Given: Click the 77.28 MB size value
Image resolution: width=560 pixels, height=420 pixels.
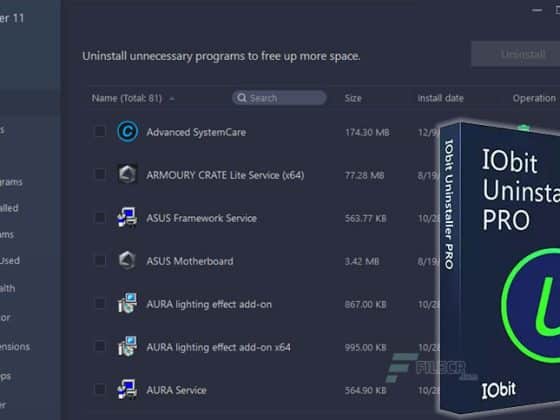Looking at the screenshot, I should [364, 175].
